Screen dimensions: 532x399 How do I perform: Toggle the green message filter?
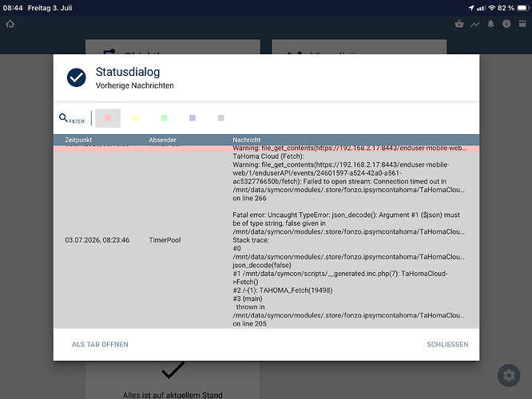pyautogui.click(x=165, y=118)
